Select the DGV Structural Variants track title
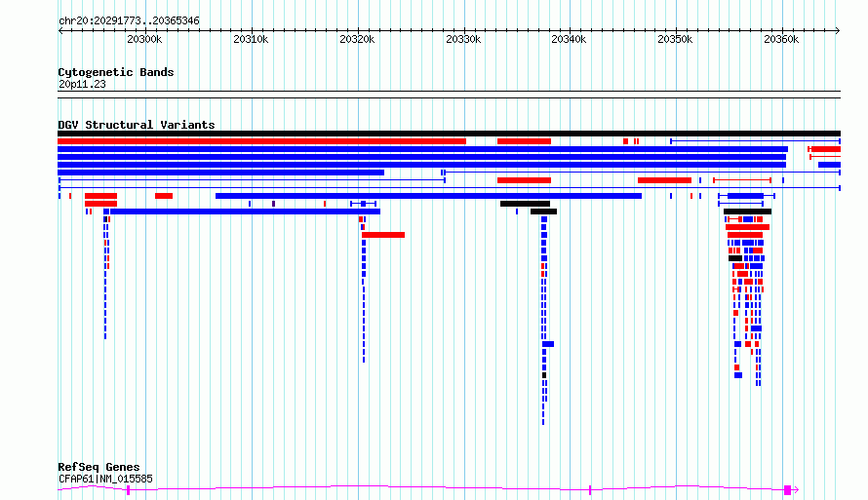This screenshot has width=868, height=500. tap(137, 125)
